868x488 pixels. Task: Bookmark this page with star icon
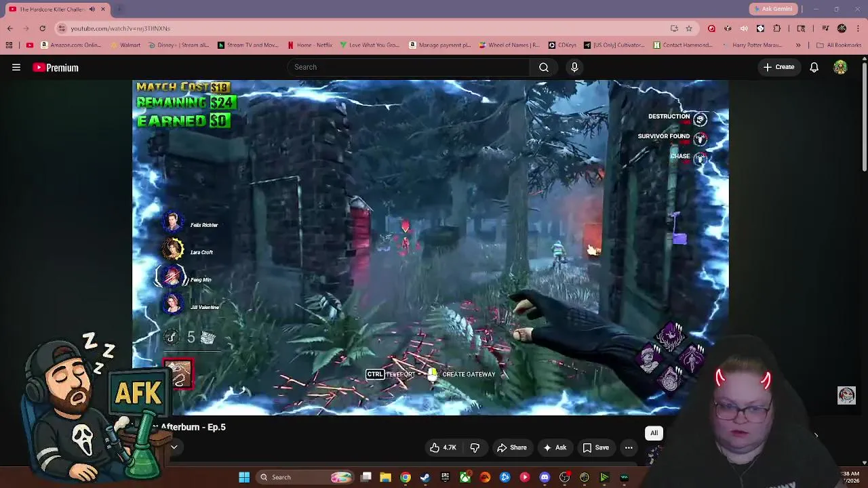pos(689,28)
